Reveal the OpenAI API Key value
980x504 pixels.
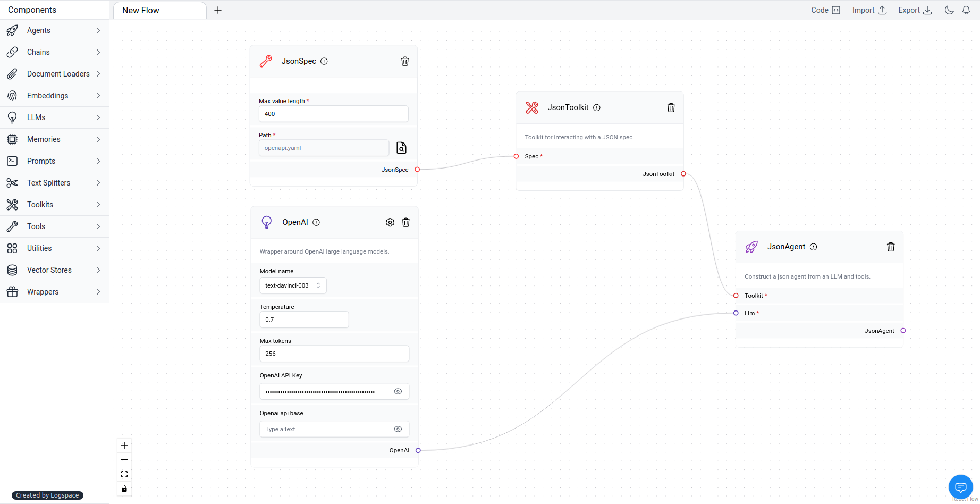[x=398, y=391]
